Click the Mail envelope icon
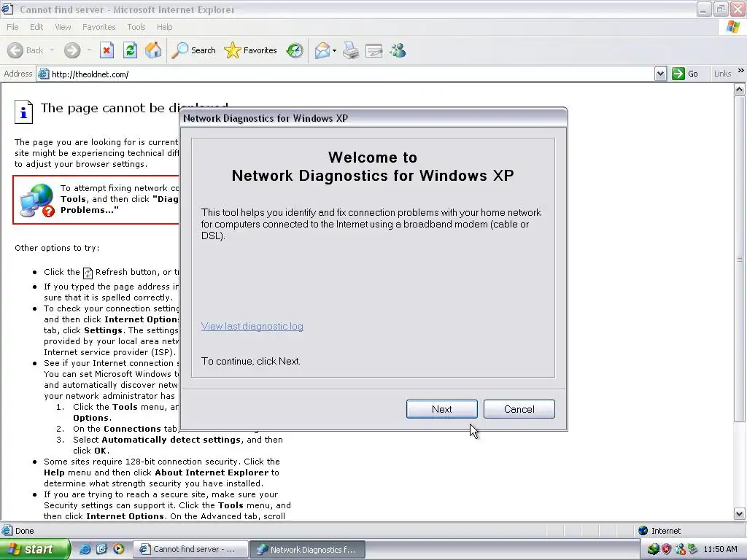 click(322, 50)
